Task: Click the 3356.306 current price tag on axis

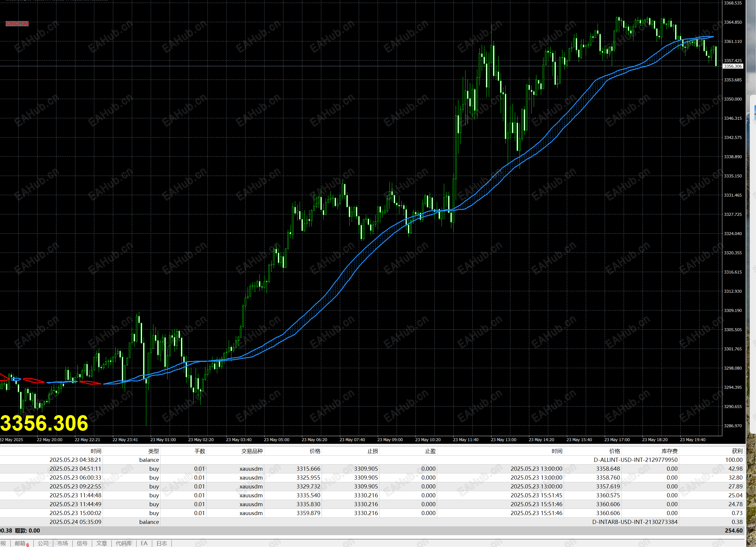Action: (x=733, y=66)
